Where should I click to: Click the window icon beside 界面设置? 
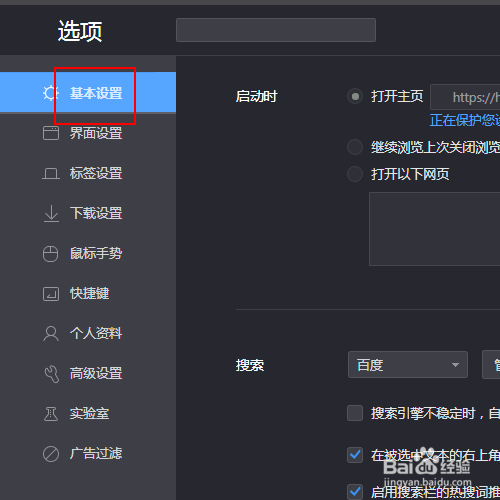click(51, 133)
